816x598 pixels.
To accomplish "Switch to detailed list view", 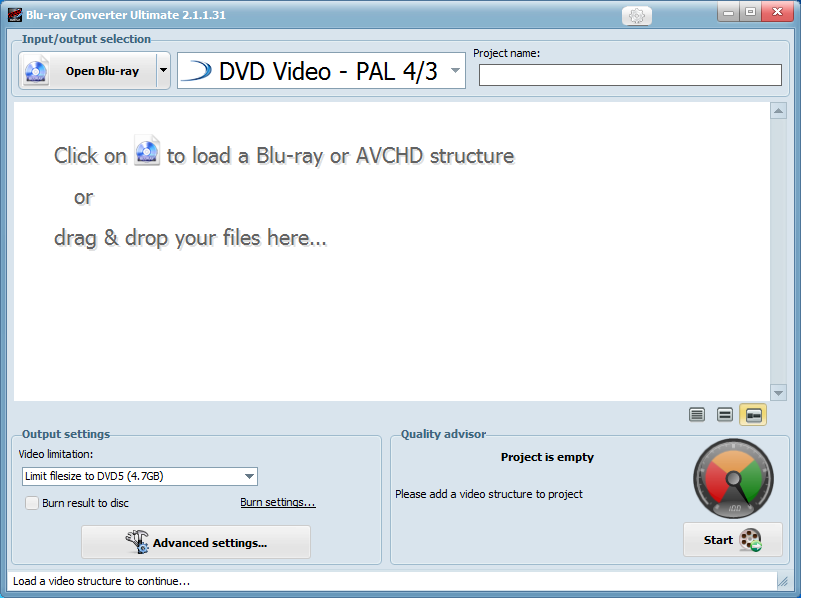I will point(697,414).
